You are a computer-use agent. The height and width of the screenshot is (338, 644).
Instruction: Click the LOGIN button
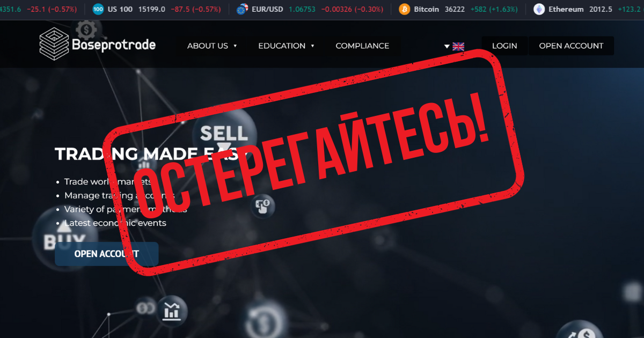click(504, 46)
